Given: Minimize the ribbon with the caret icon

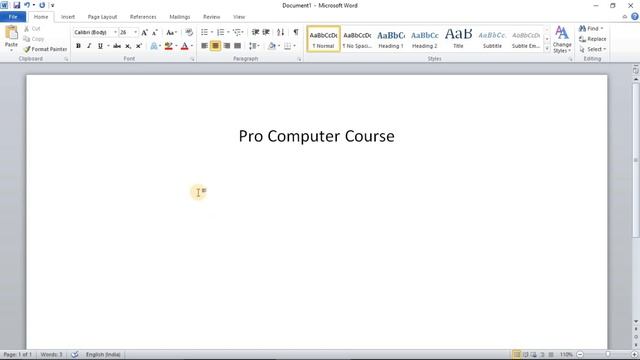Looking at the screenshot, I should (x=624, y=17).
